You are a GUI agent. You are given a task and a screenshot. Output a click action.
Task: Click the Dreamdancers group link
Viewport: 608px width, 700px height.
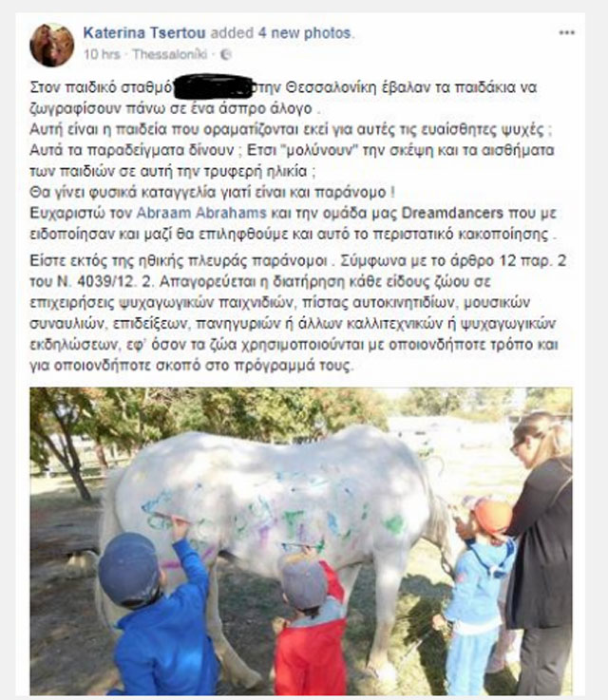pyautogui.click(x=452, y=213)
